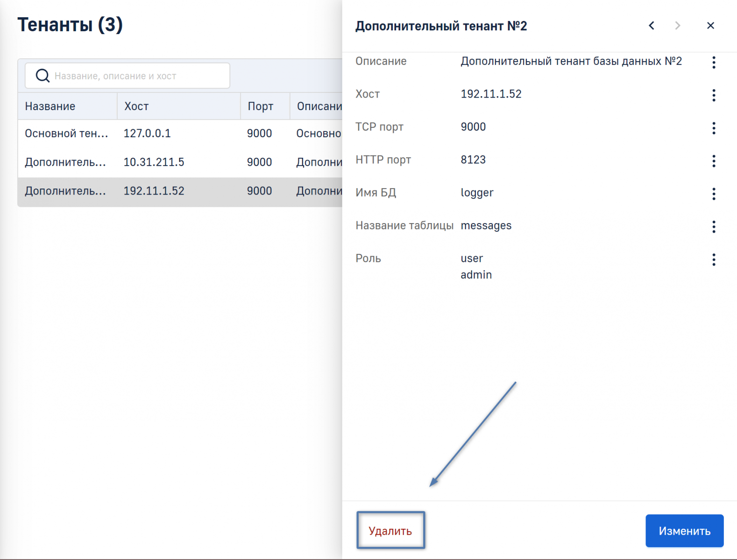Click the Изменить button
Screen dimensions: 737x560
(x=684, y=531)
